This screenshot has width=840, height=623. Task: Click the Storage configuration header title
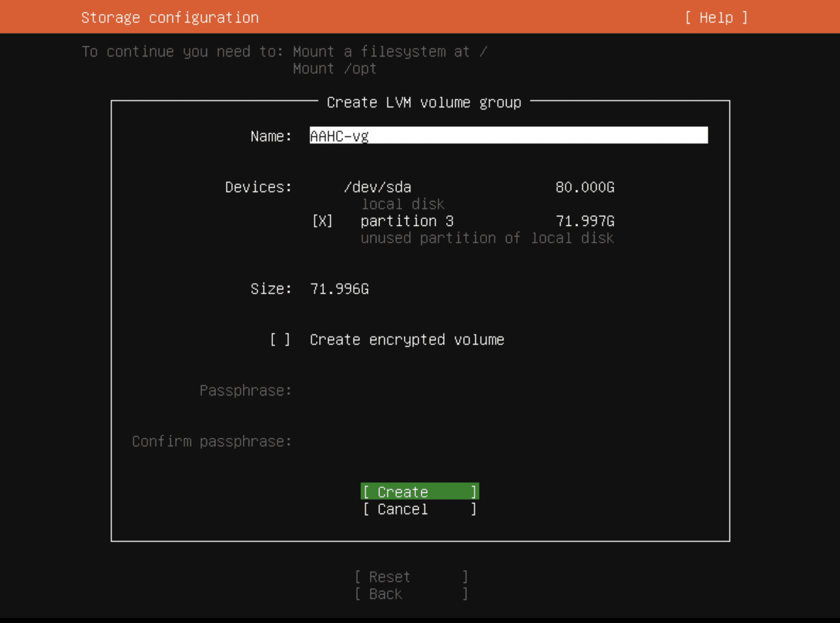click(x=170, y=18)
